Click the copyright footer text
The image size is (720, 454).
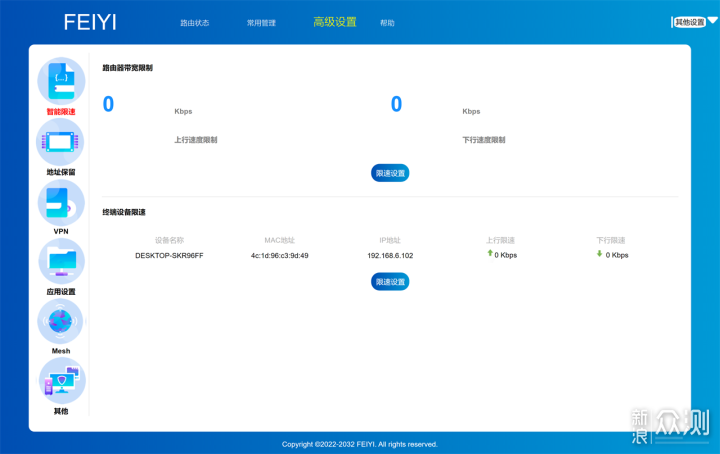coord(360,444)
